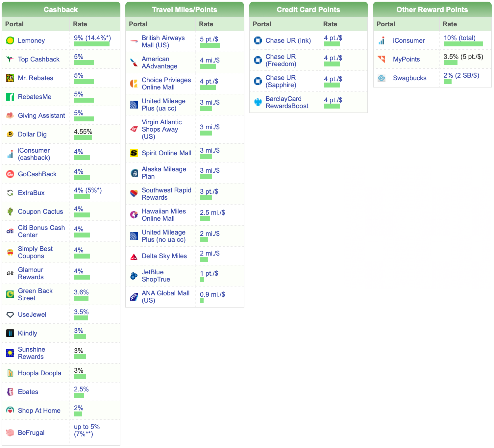Click the Dollar Dig coin icon
Image resolution: width=494 pixels, height=448 pixels.
click(x=10, y=134)
